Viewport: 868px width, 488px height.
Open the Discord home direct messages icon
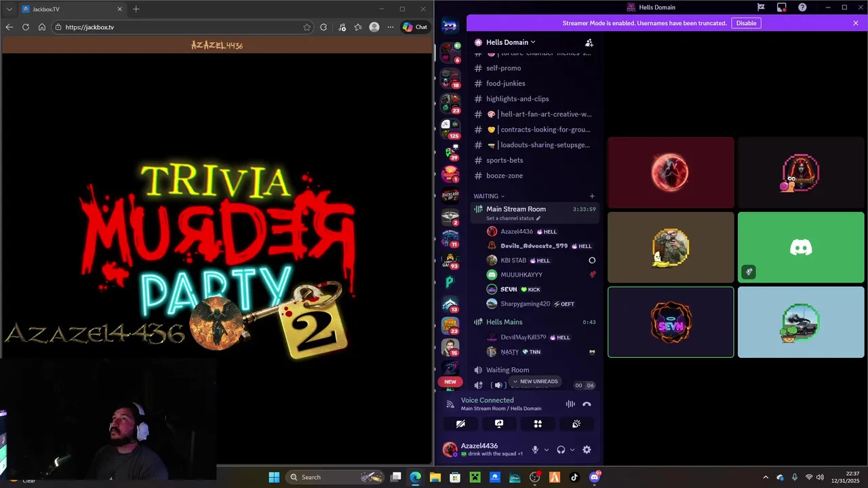pyautogui.click(x=450, y=26)
